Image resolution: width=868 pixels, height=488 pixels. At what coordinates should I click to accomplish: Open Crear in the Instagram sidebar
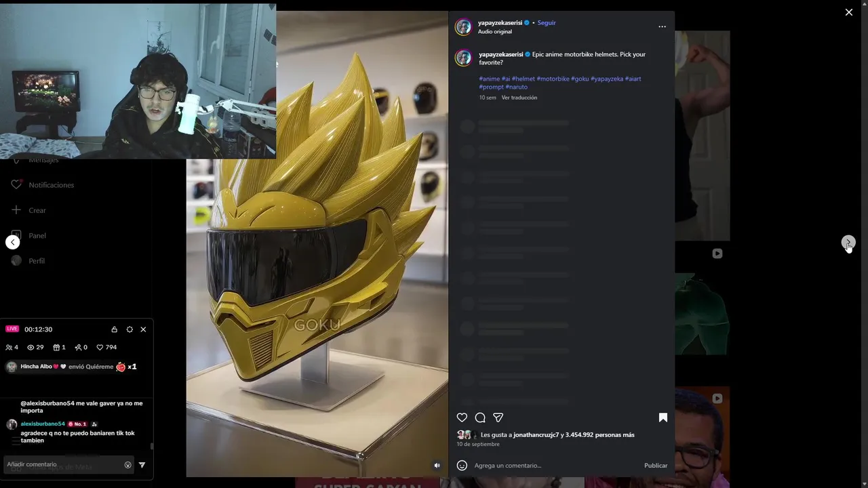coord(37,210)
